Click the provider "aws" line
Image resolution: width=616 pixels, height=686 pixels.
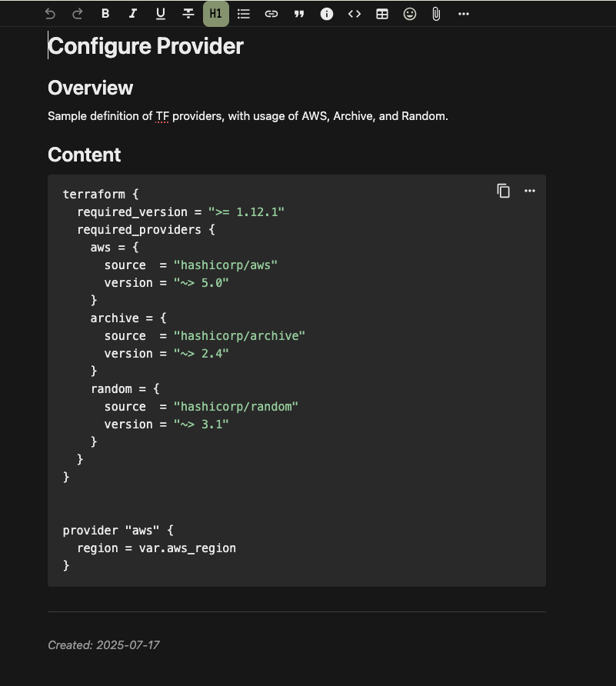coord(118,531)
